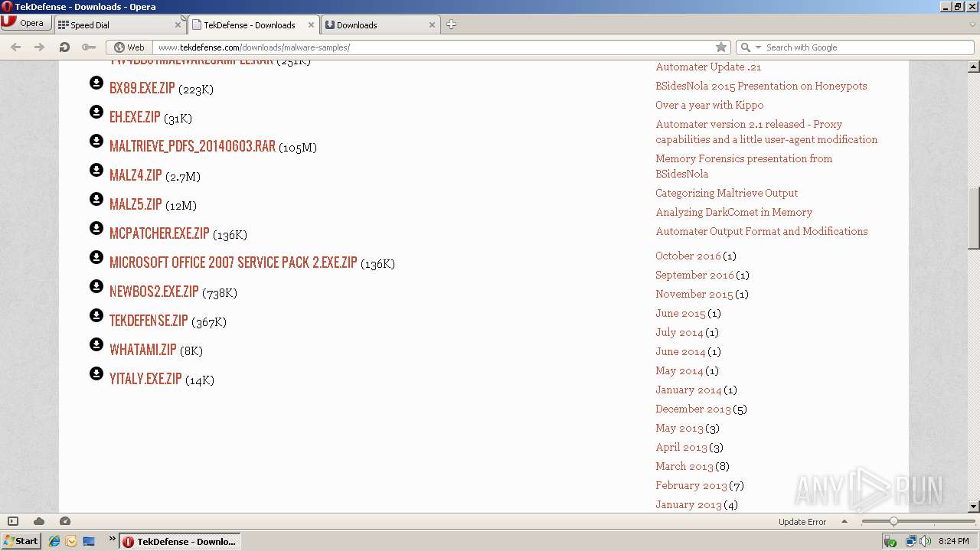Click download icon beside TEKDEFENSE.ZIP

[x=96, y=315]
